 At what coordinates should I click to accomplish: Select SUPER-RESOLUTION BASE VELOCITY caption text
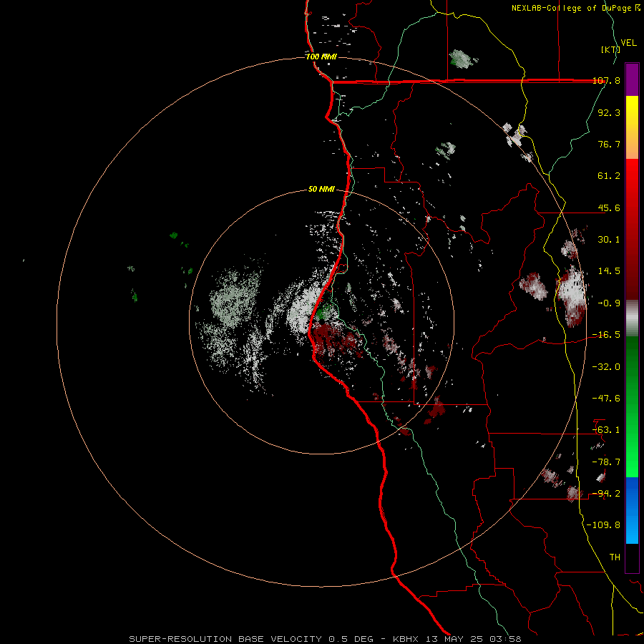click(x=225, y=639)
